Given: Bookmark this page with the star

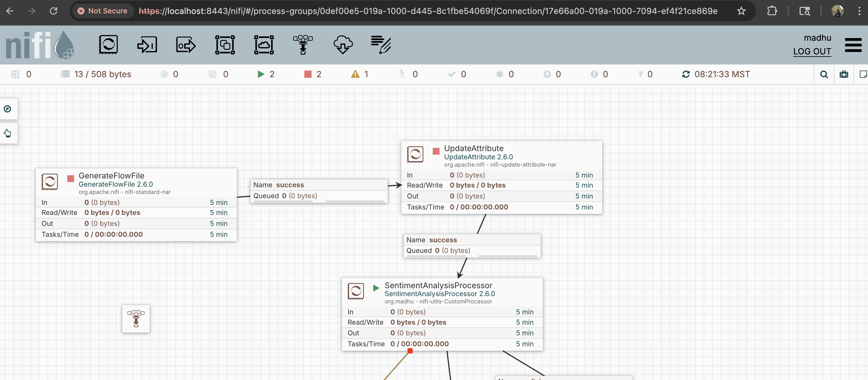Looking at the screenshot, I should point(741,11).
